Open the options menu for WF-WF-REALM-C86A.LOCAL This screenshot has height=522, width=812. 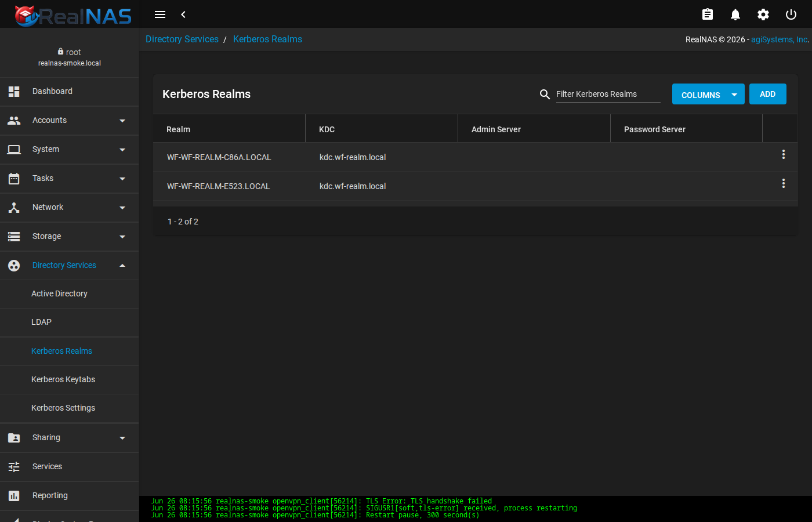[784, 154]
